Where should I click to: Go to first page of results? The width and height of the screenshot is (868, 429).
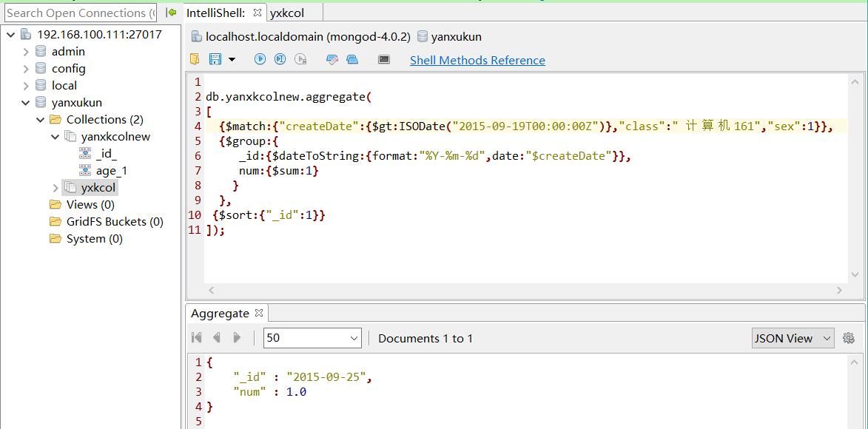tap(197, 338)
